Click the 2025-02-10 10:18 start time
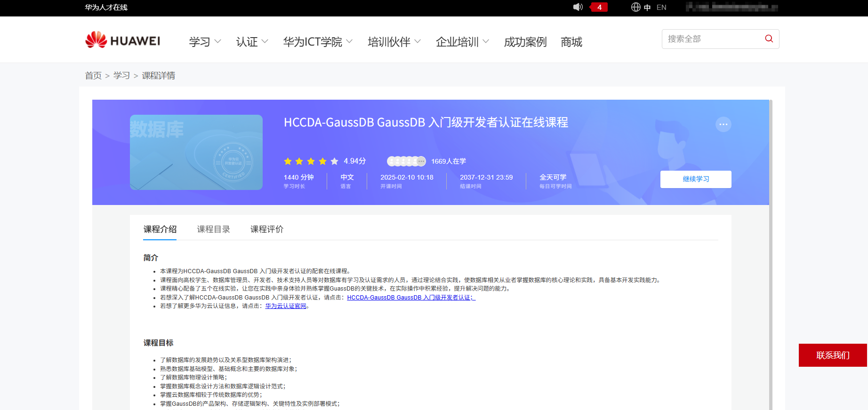The width and height of the screenshot is (868, 410). [407, 177]
